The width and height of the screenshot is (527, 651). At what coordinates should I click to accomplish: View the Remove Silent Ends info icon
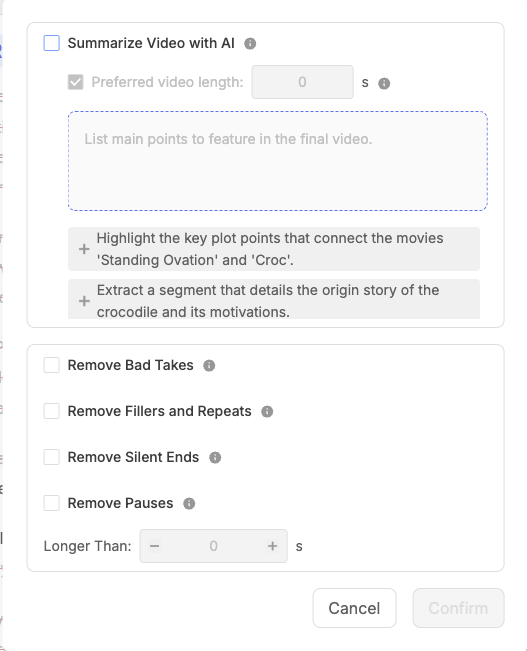point(215,458)
